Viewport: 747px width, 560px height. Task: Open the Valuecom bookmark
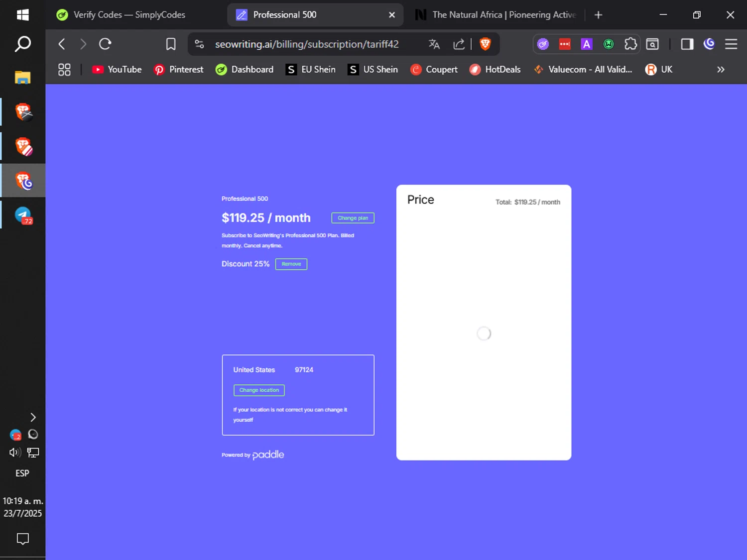pyautogui.click(x=583, y=70)
